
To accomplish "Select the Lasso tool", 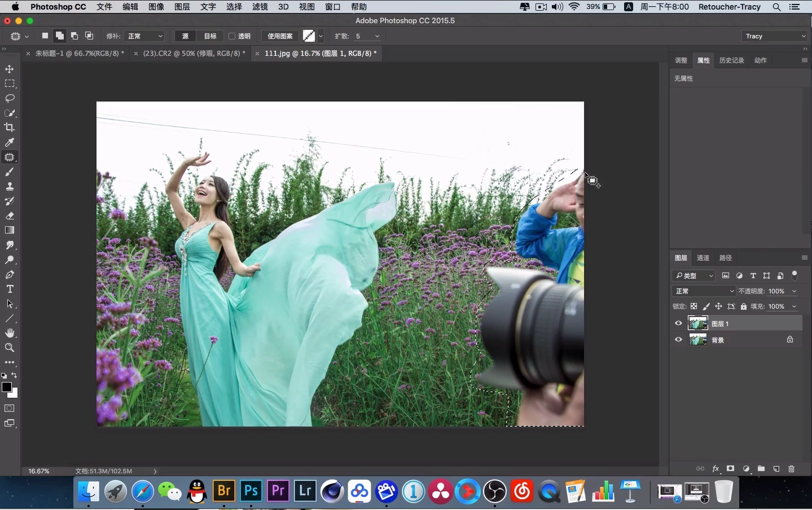I will coord(10,98).
